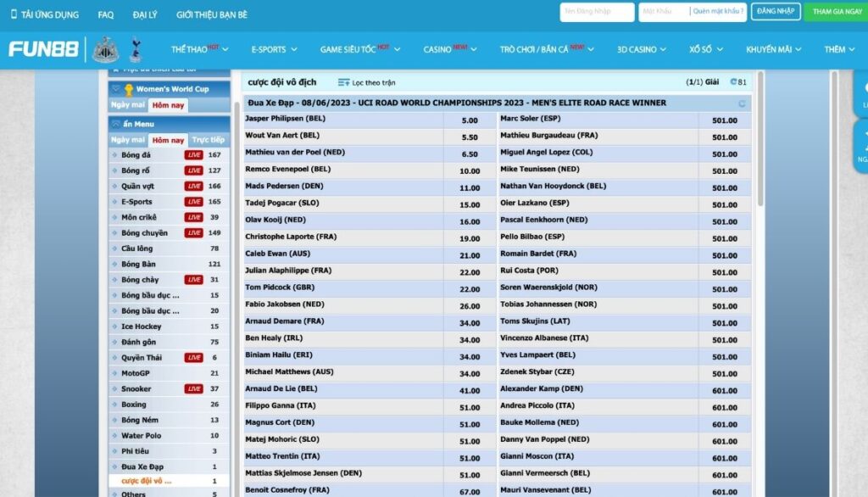Screen dimensions: 868x497
Task: Select Hôm nay tab under ẩn Menu
Action: coord(168,140)
